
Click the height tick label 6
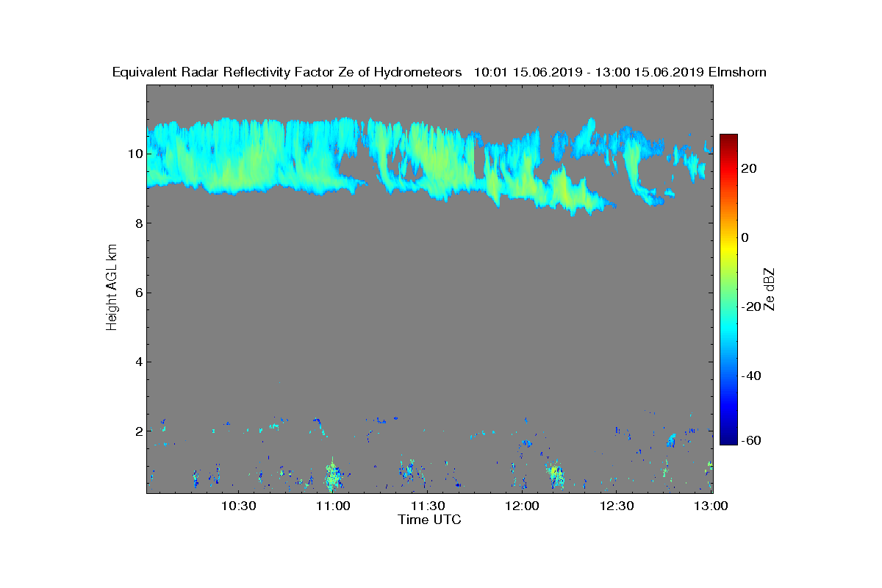click(138, 293)
